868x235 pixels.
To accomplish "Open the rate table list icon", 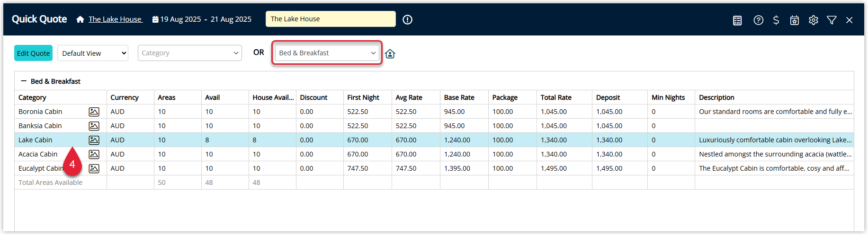I will [x=737, y=20].
